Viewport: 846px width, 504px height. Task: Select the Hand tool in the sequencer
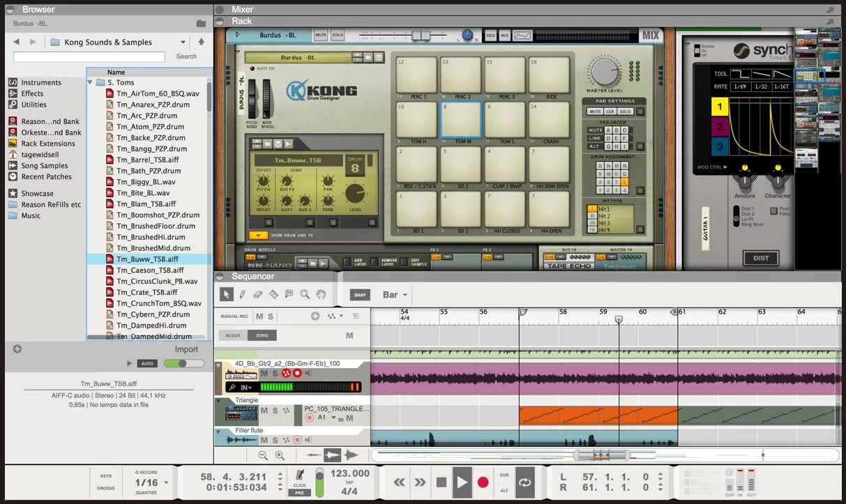(x=321, y=294)
